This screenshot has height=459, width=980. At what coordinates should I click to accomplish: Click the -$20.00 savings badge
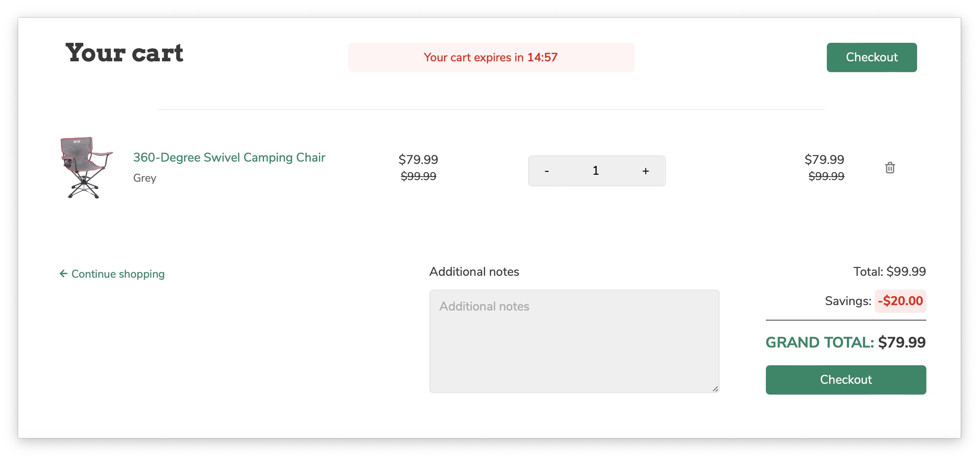[900, 301]
